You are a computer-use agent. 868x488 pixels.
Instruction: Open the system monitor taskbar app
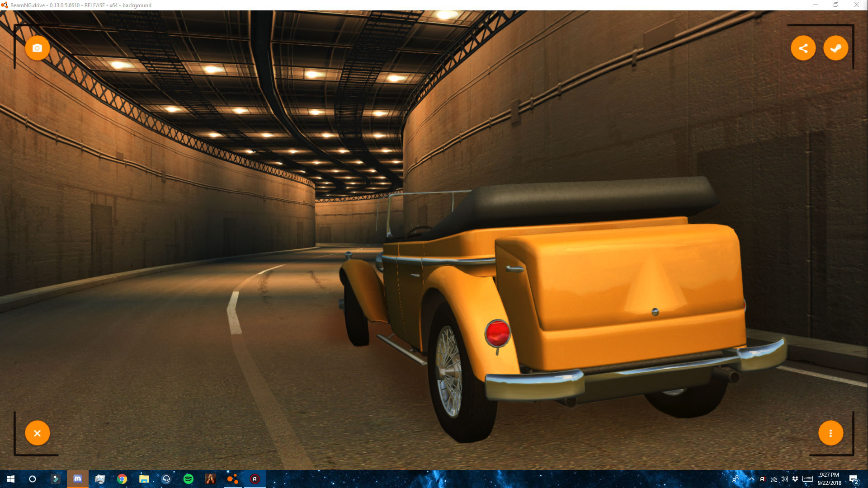[x=100, y=479]
